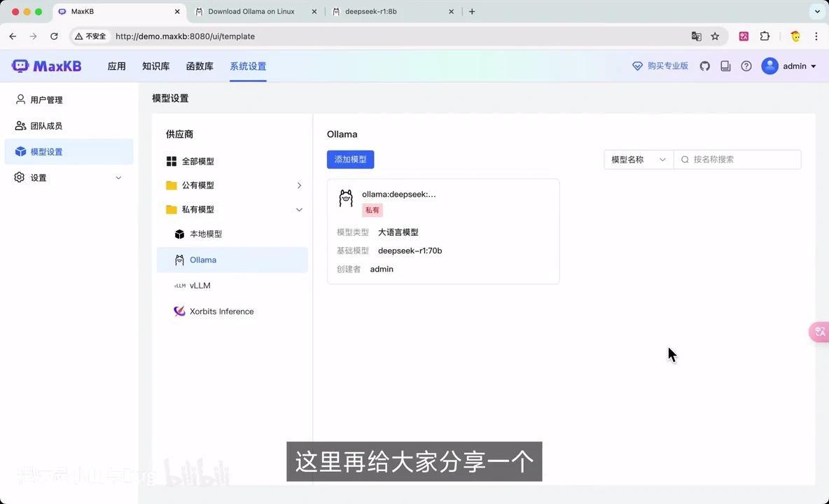The height and width of the screenshot is (504, 829).
Task: Click the Google Translate icon in address bar
Action: click(696, 36)
